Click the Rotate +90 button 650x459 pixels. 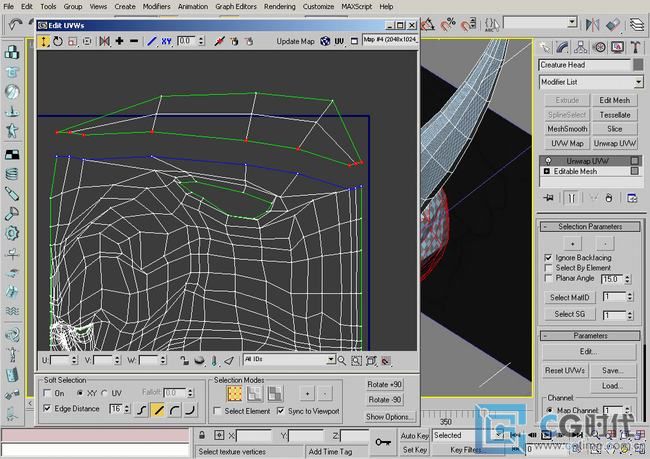[384, 384]
